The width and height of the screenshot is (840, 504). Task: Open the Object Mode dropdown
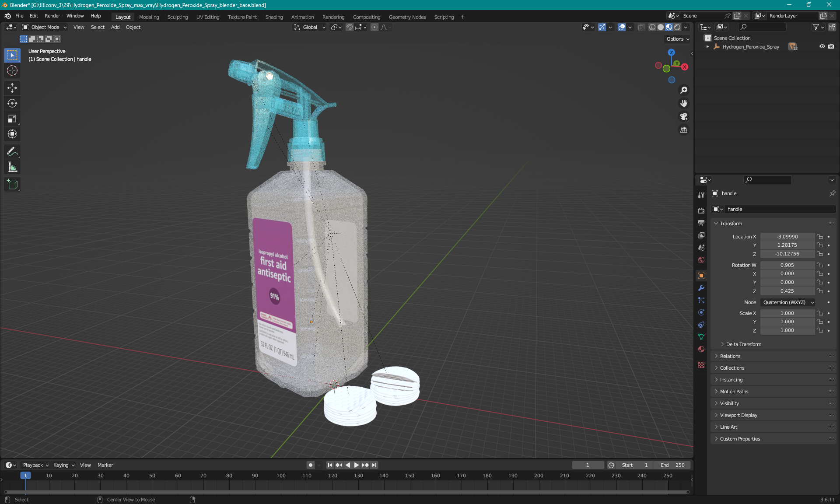tap(45, 27)
